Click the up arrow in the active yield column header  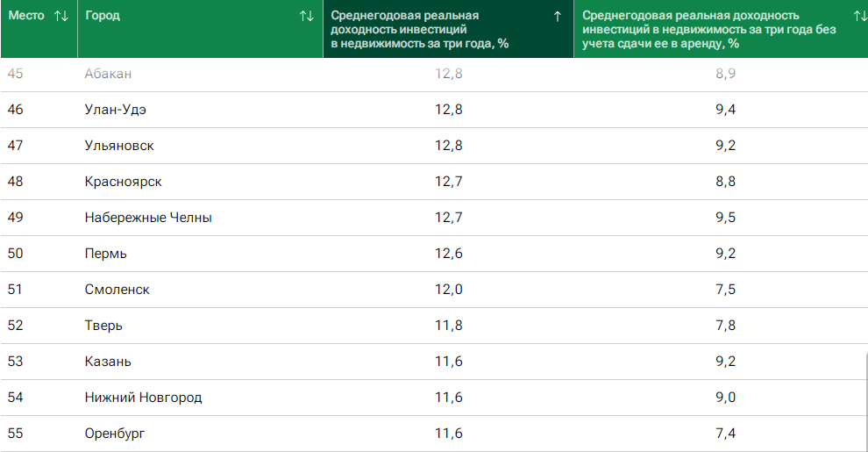(x=557, y=16)
